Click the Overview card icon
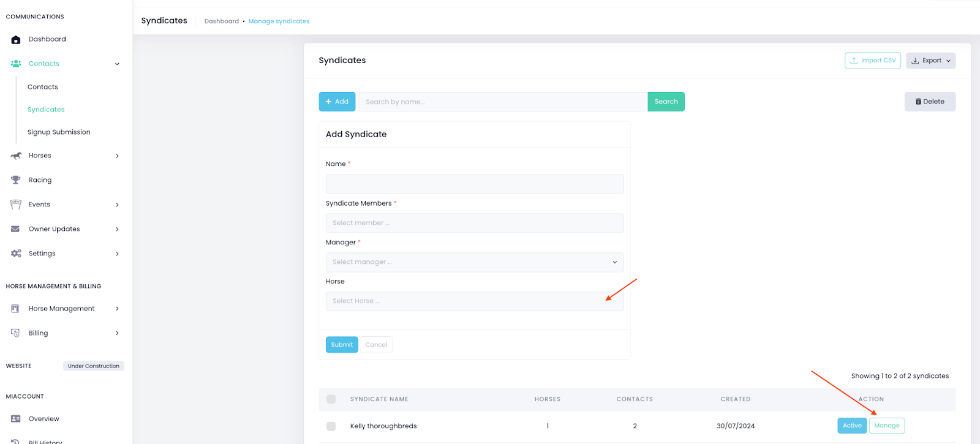 tap(16, 419)
